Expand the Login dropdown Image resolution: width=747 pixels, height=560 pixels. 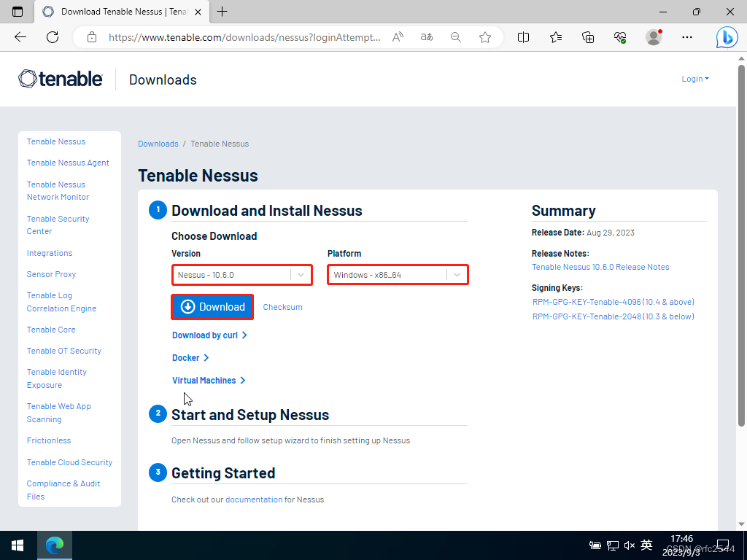[695, 79]
